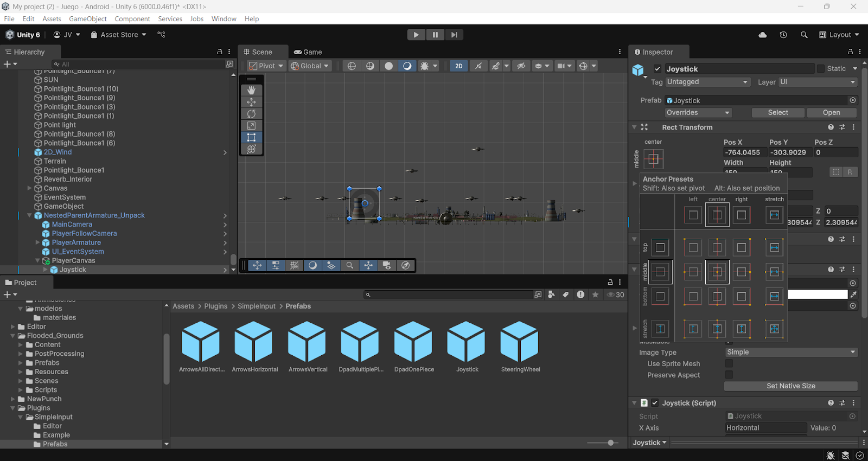Select MainCamera in Hierarchy
The width and height of the screenshot is (868, 461).
[x=72, y=225]
